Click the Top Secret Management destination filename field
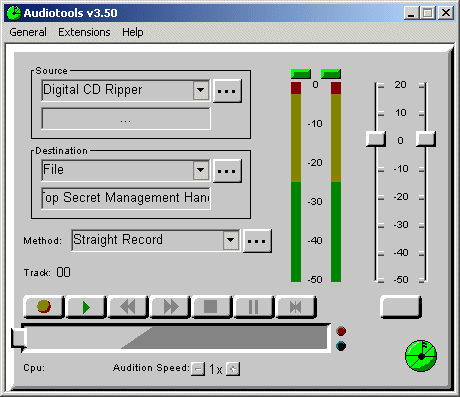 126,198
